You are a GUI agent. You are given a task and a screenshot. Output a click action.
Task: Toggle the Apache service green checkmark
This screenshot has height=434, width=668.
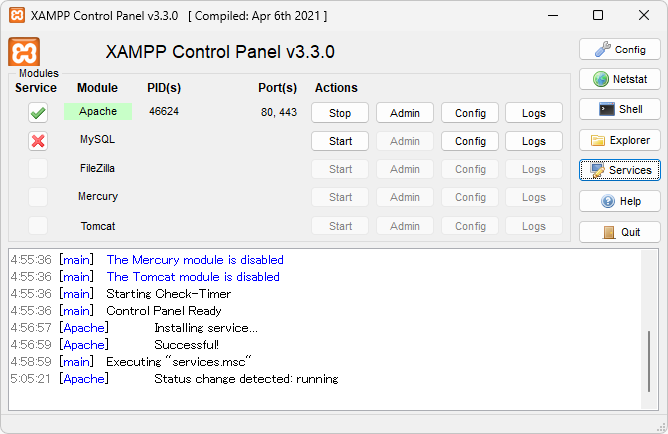tap(38, 113)
